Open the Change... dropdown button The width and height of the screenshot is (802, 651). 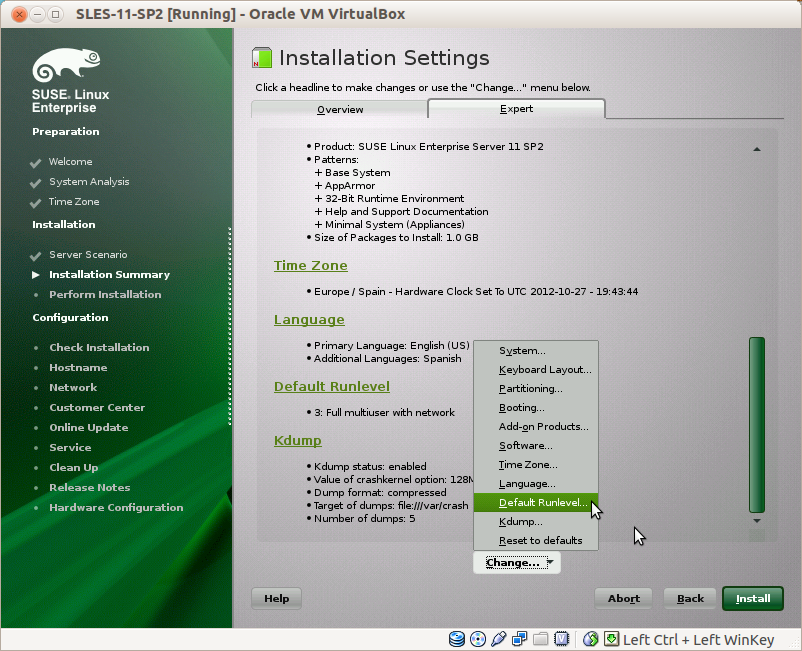pos(517,563)
